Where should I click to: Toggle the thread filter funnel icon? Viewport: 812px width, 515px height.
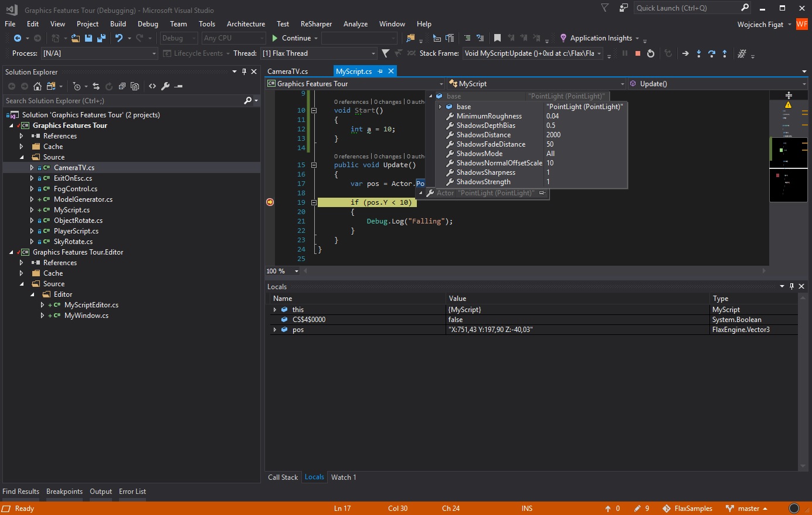[385, 53]
